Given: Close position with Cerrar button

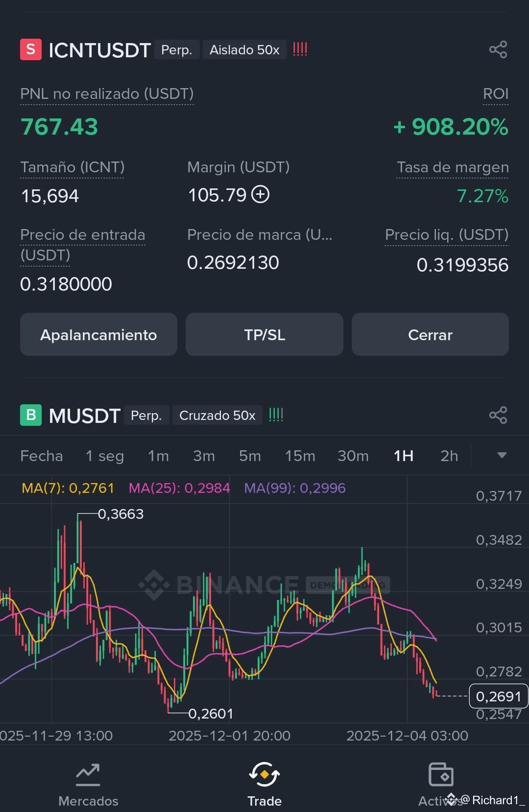Looking at the screenshot, I should click(430, 334).
